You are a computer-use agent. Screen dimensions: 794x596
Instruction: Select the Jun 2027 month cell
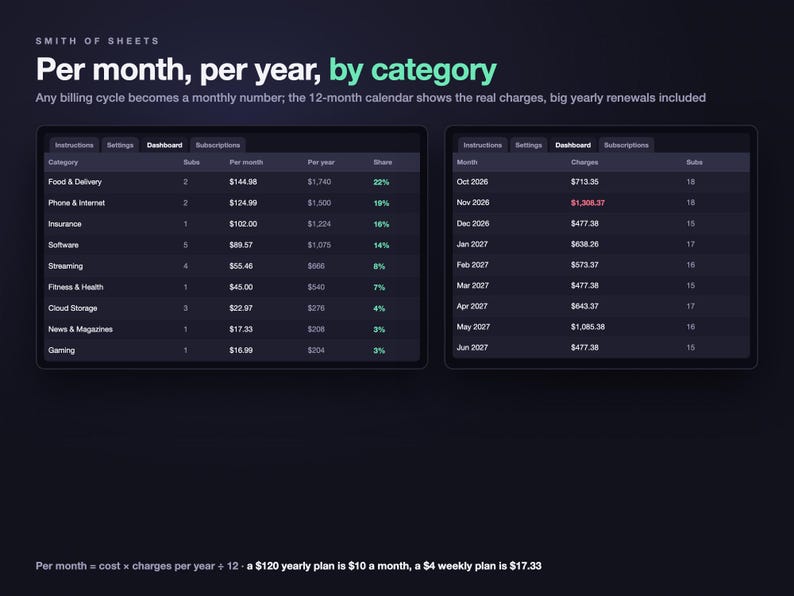[472, 348]
